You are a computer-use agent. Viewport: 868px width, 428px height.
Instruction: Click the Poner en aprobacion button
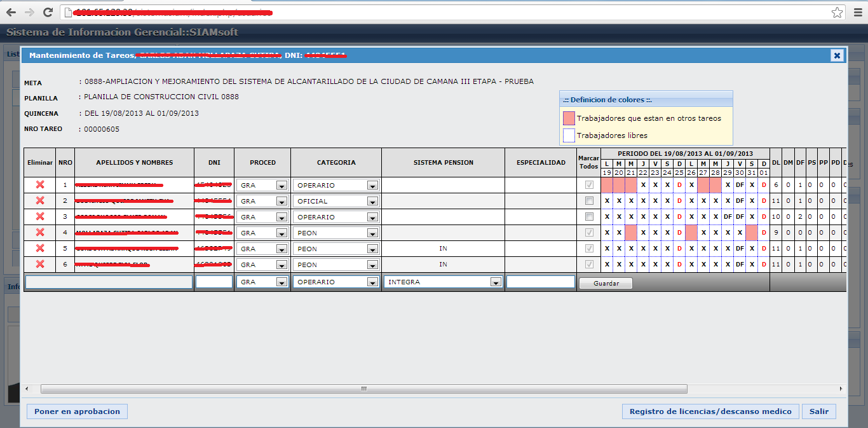pos(76,411)
